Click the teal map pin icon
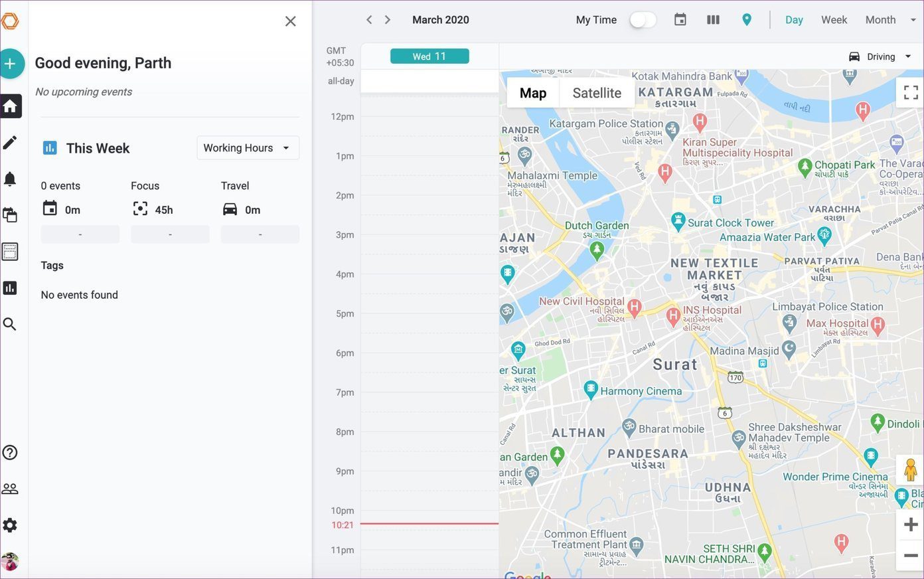Image resolution: width=924 pixels, height=579 pixels. [x=747, y=20]
